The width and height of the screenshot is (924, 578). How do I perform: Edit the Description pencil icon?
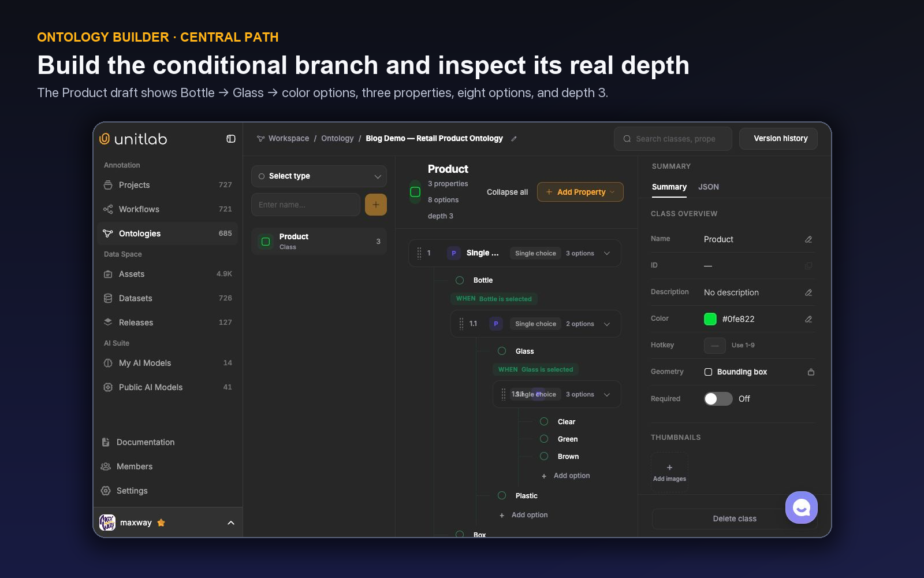coord(808,292)
